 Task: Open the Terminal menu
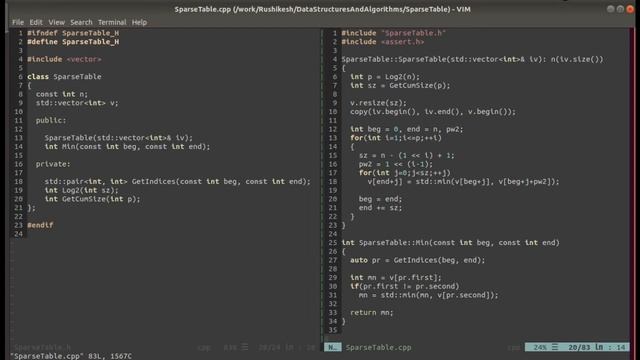112,22
